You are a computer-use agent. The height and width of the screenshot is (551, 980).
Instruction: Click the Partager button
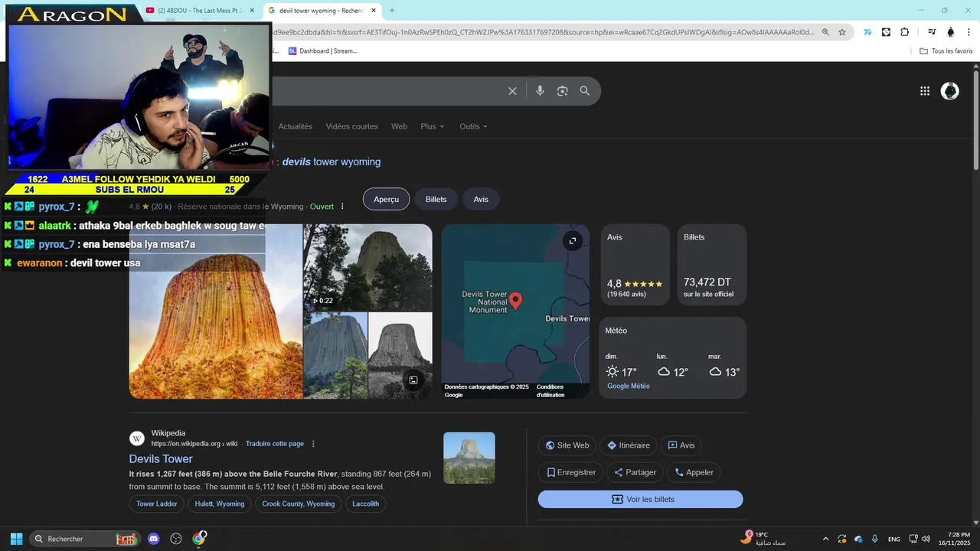tap(635, 472)
